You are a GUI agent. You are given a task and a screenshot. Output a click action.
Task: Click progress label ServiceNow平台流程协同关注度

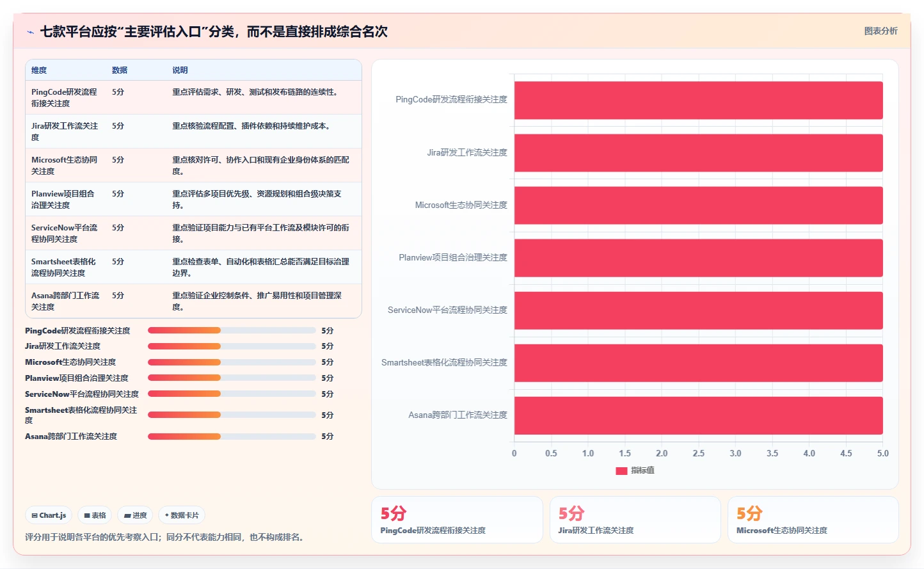coord(82,394)
